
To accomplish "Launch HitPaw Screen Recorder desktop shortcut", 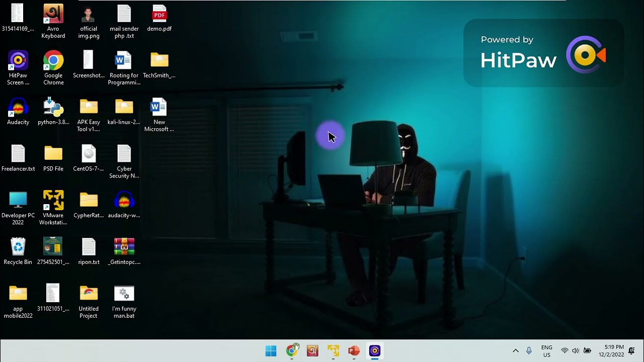I will tap(18, 68).
